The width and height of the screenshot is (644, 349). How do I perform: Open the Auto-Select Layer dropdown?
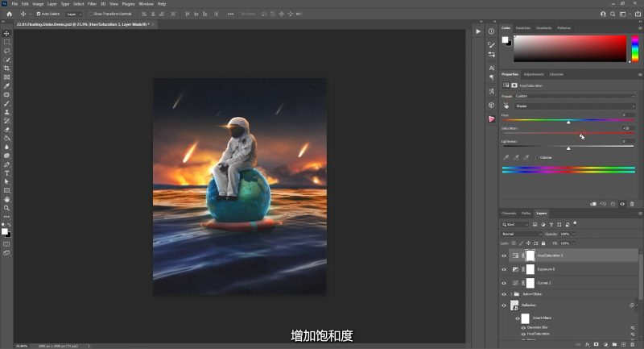click(74, 14)
